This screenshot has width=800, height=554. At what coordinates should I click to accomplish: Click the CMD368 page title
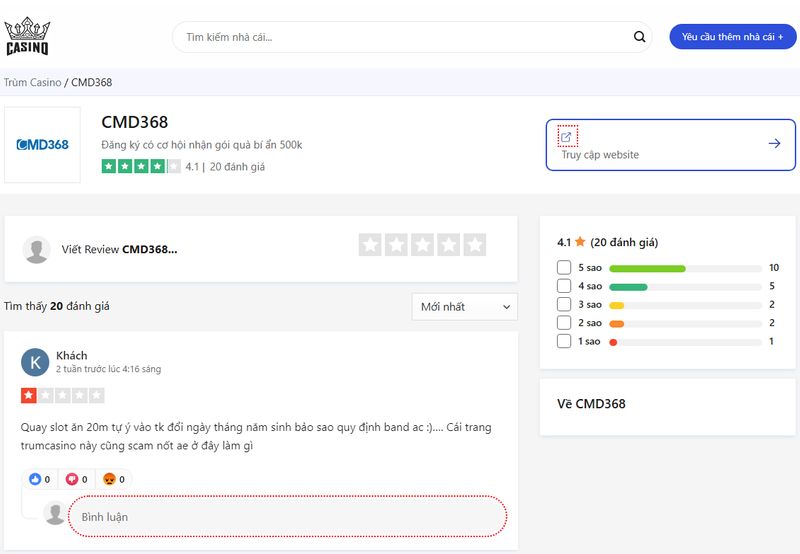tap(135, 122)
